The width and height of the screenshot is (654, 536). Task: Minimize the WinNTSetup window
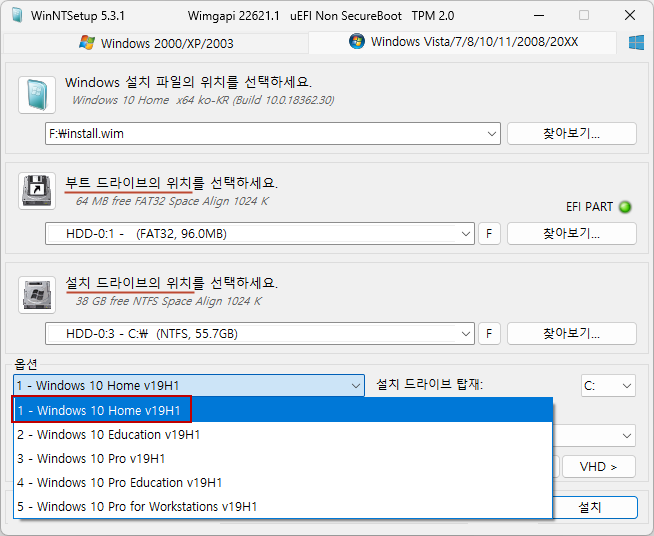coord(539,15)
